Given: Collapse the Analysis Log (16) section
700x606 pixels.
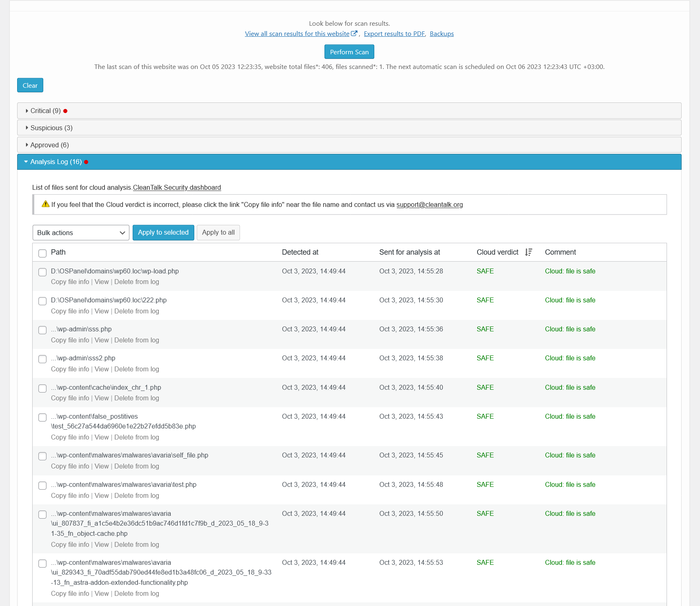Looking at the screenshot, I should (349, 162).
